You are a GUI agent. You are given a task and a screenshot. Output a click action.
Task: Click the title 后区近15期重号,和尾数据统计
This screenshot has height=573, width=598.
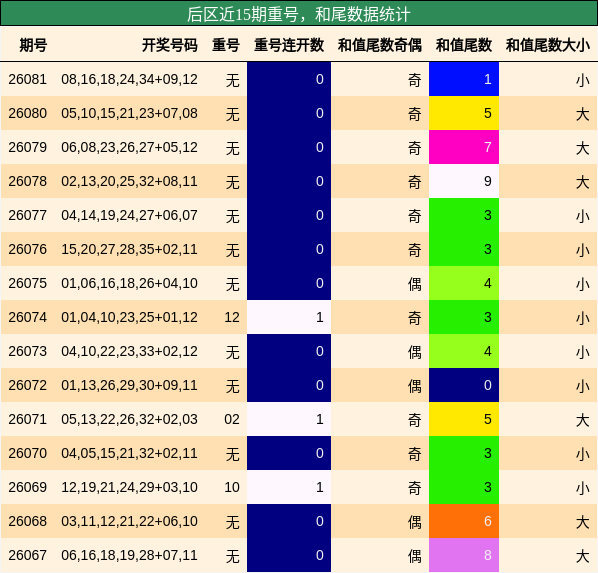(x=299, y=14)
